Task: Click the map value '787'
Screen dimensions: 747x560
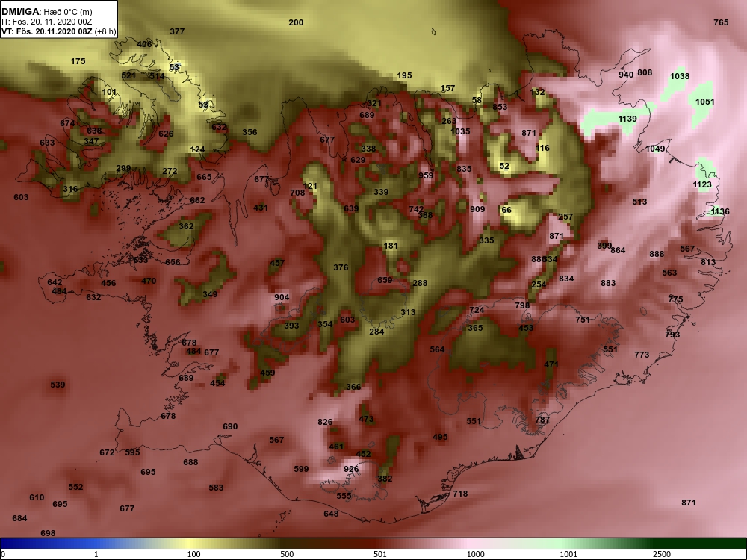Action: [542, 420]
